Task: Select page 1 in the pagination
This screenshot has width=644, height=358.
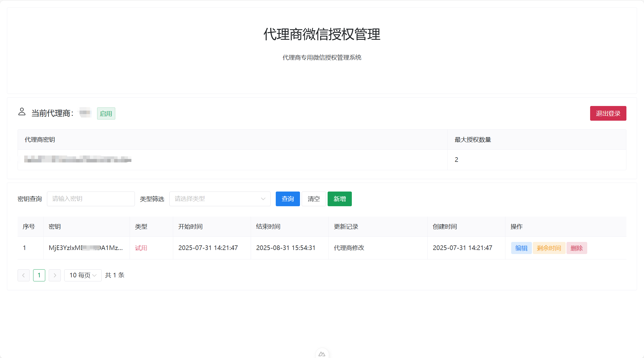Action: [39, 275]
